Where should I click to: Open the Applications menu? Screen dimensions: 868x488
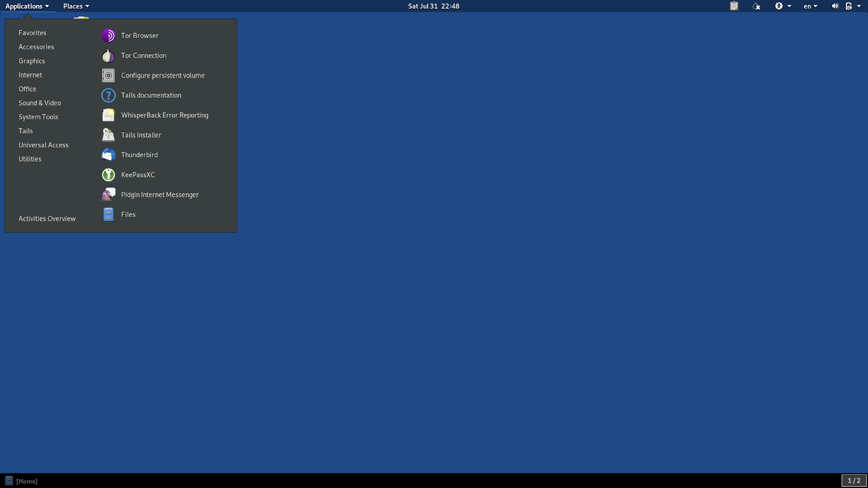click(x=27, y=6)
